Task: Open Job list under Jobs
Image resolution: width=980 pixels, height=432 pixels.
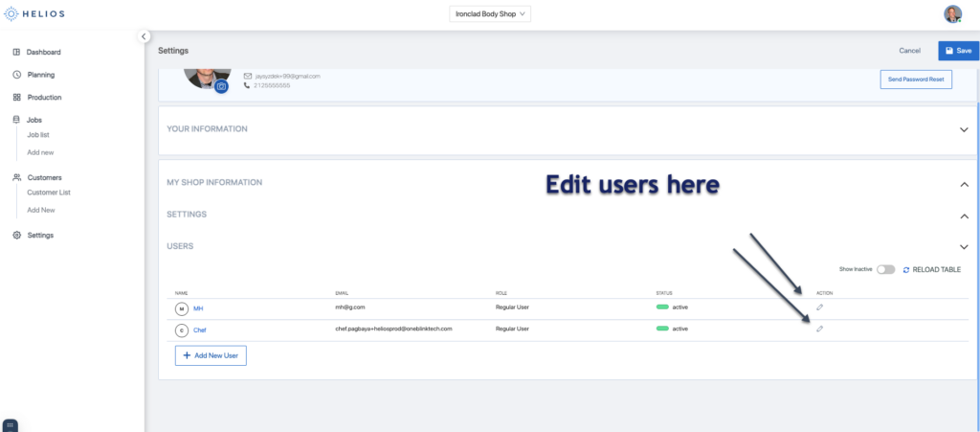Action: tap(38, 134)
